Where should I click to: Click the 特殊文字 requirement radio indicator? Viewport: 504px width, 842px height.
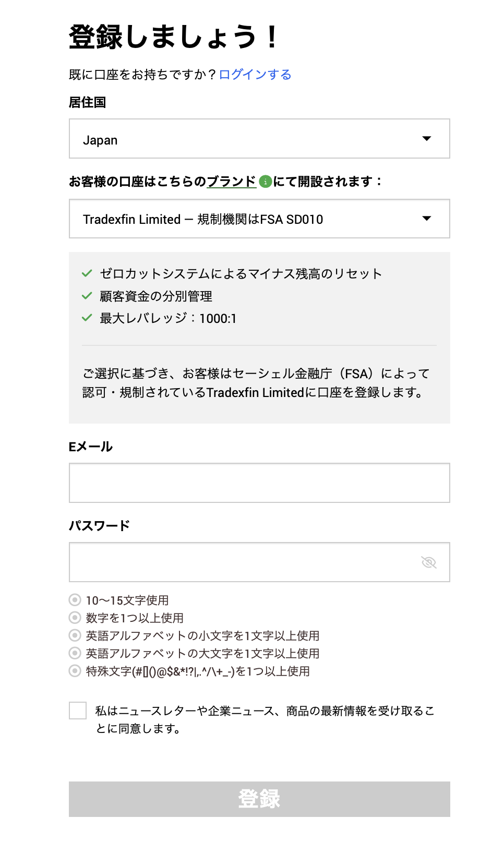coord(75,671)
